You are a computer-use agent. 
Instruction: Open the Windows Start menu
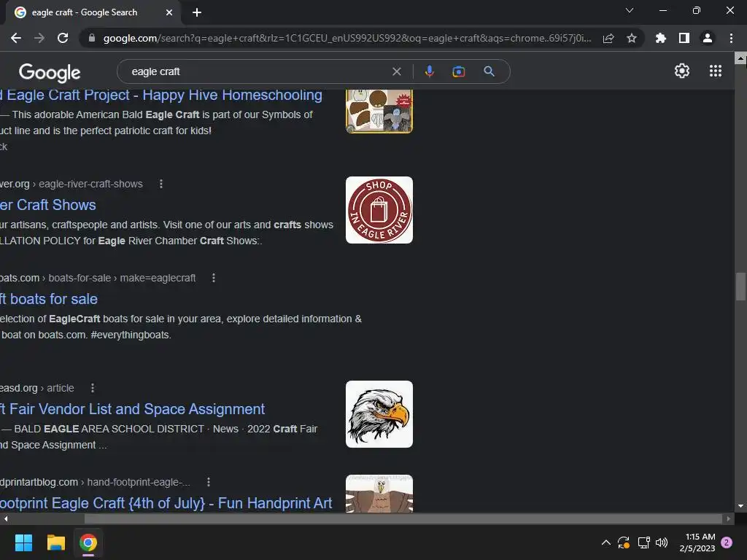23,542
